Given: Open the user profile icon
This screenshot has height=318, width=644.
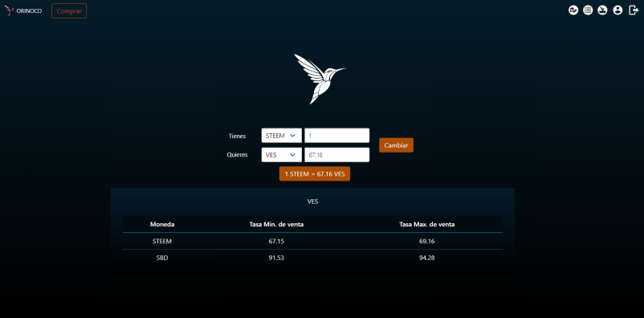Looking at the screenshot, I should click(618, 10).
